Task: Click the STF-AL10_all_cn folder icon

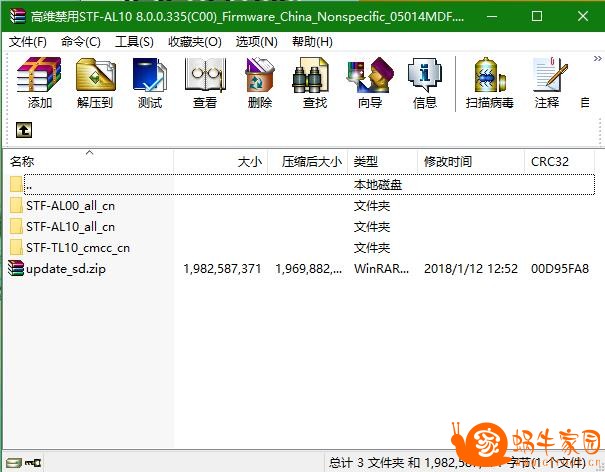Action: coord(16,227)
